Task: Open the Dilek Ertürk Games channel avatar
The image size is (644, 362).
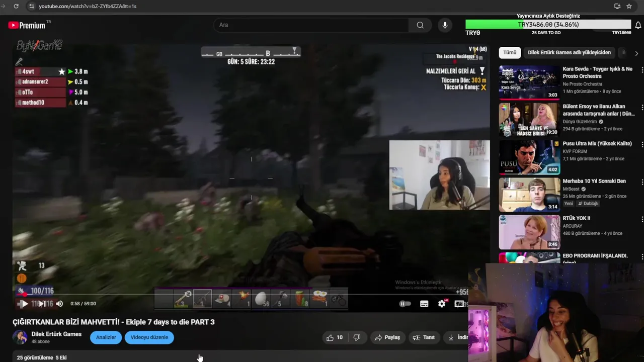Action: (20, 337)
